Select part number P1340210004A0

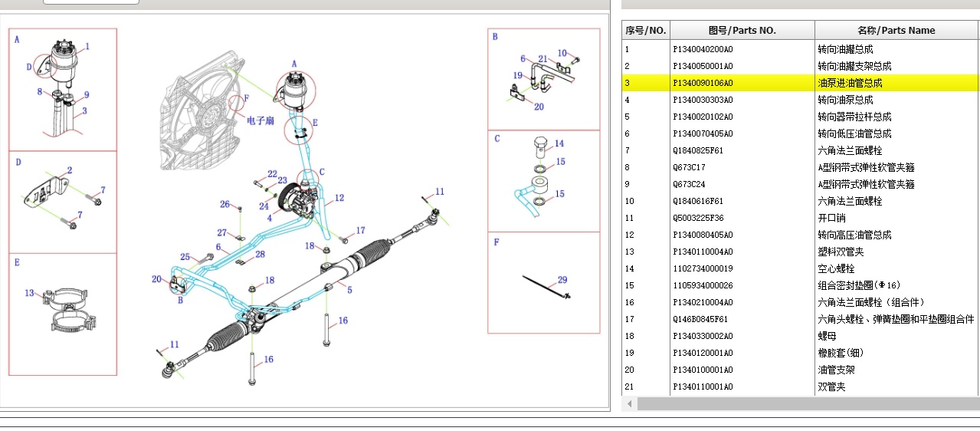703,302
